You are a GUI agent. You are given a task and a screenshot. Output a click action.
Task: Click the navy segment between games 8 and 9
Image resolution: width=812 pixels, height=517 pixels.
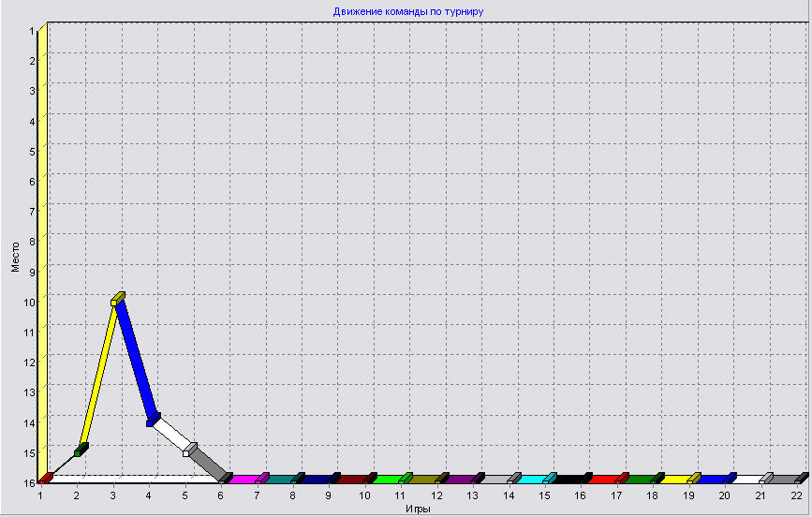point(316,480)
